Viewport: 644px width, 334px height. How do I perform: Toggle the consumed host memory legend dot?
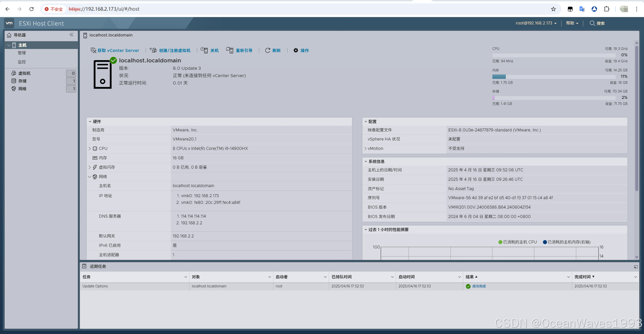pyautogui.click(x=545, y=242)
